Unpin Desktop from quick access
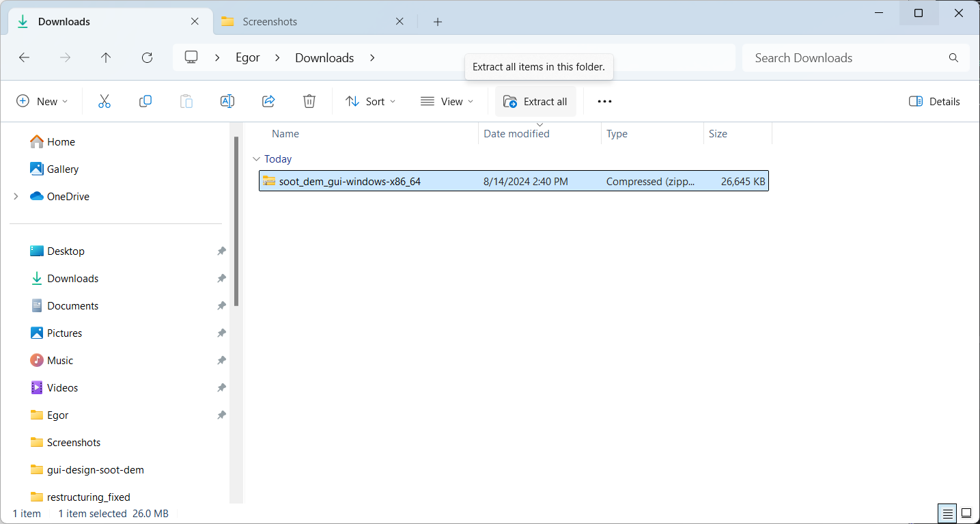Screen dimensions: 980x524 coord(221,251)
